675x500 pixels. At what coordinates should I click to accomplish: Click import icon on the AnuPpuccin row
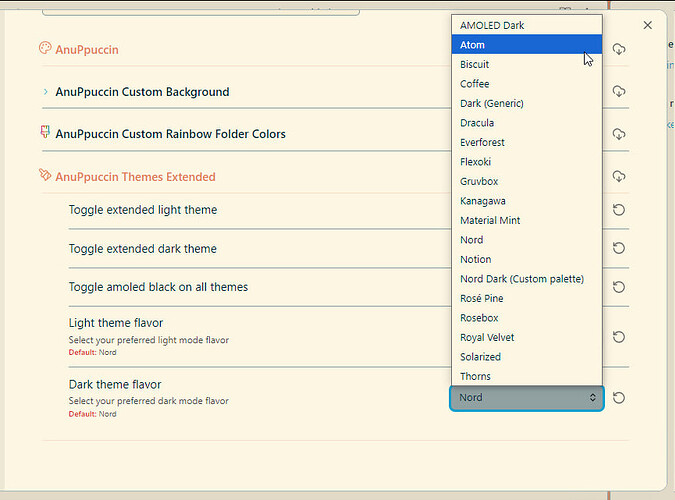point(619,49)
